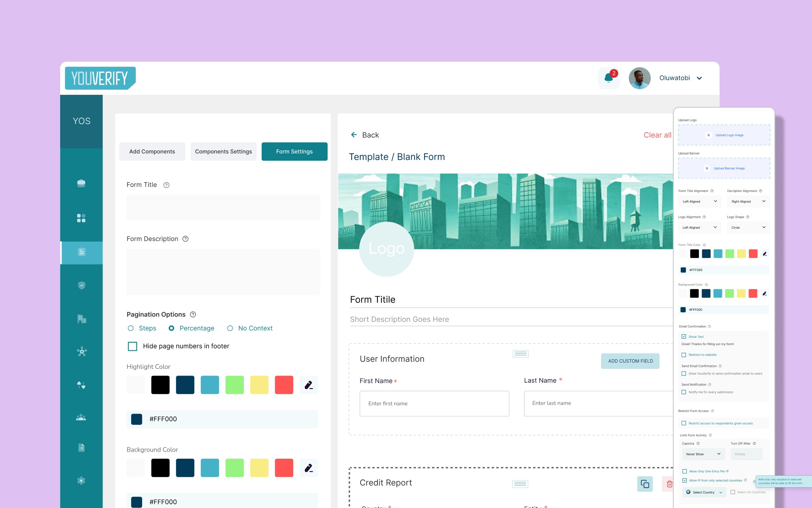The height and width of the screenshot is (508, 812).
Task: Pick the red Highlight Color swatch
Action: coord(284,385)
